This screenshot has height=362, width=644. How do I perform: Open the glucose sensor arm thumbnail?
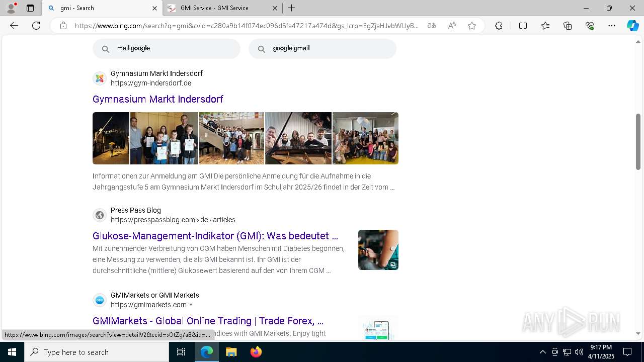pos(378,250)
